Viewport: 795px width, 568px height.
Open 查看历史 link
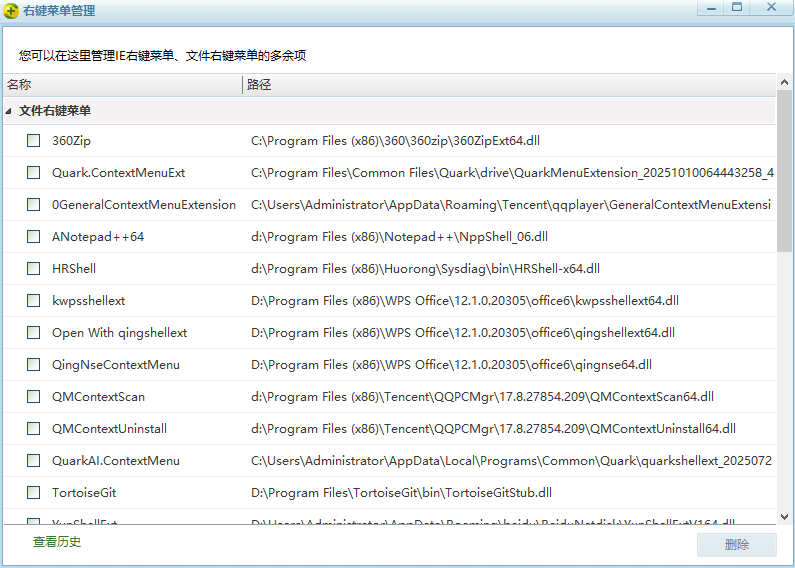pos(57,542)
